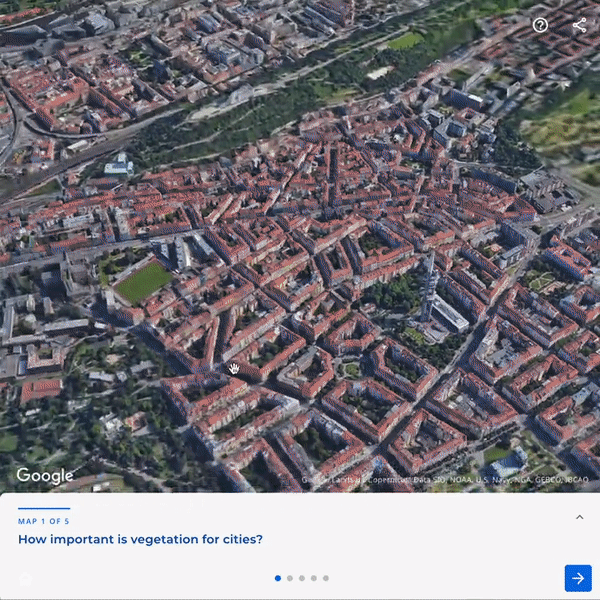The width and height of the screenshot is (600, 600).
Task: Click the blue-roofed building at lower right
Action: (510, 462)
